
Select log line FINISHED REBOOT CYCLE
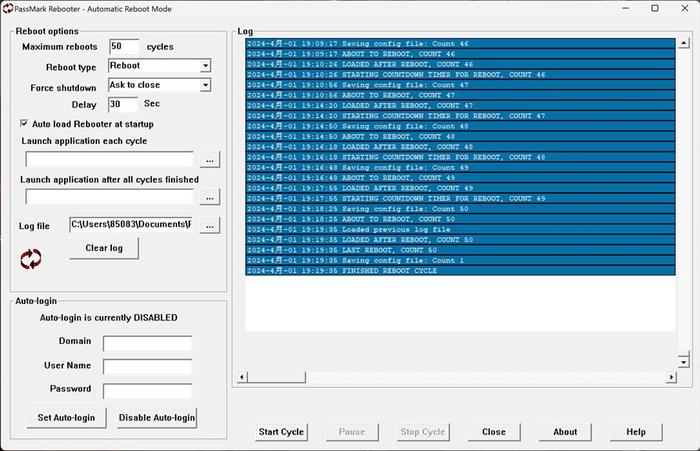[x=460, y=271]
